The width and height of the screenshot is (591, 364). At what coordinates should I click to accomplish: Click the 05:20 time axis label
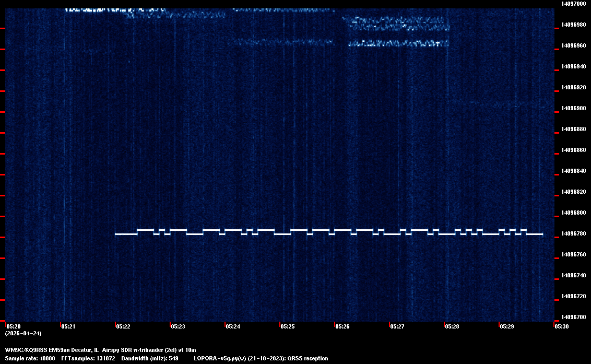tap(14, 326)
